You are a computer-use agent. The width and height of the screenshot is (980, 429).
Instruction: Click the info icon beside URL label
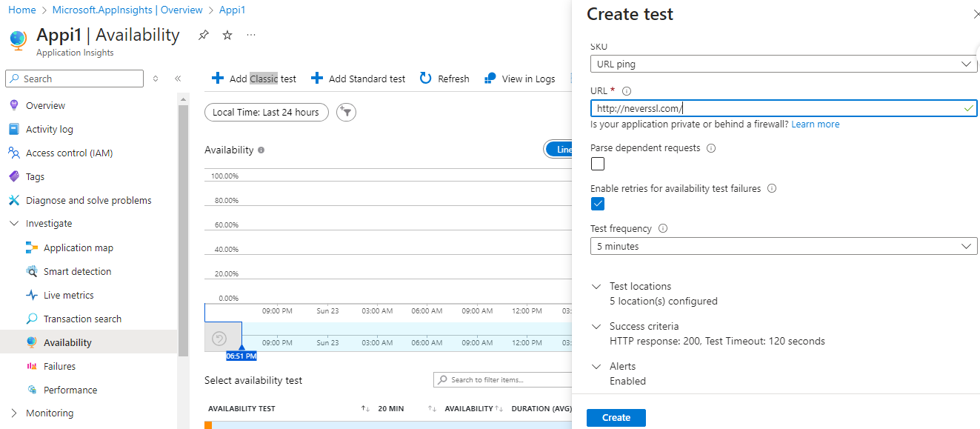pyautogui.click(x=627, y=91)
